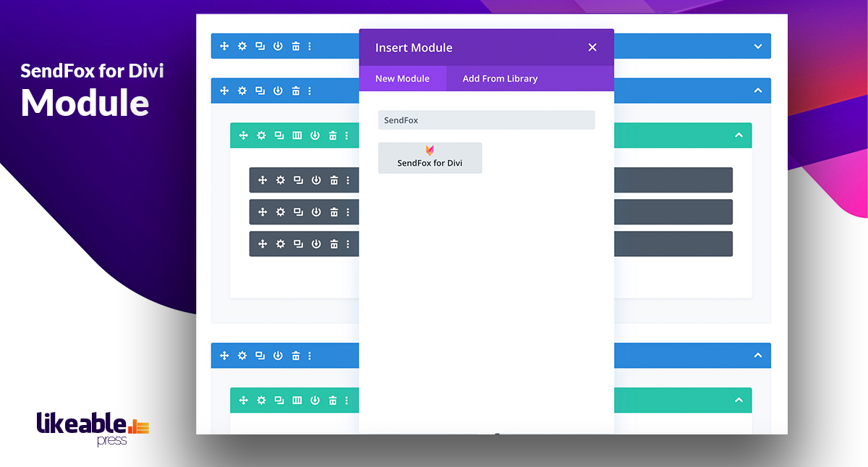Toggle power icon on first dark module bar

[x=316, y=180]
